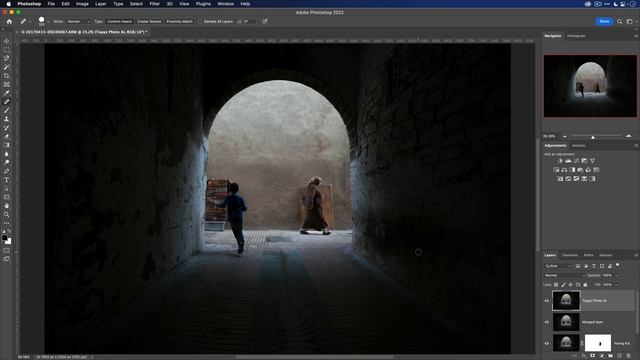Image resolution: width=640 pixels, height=360 pixels.
Task: Select the Hand tool
Action: coord(7,206)
